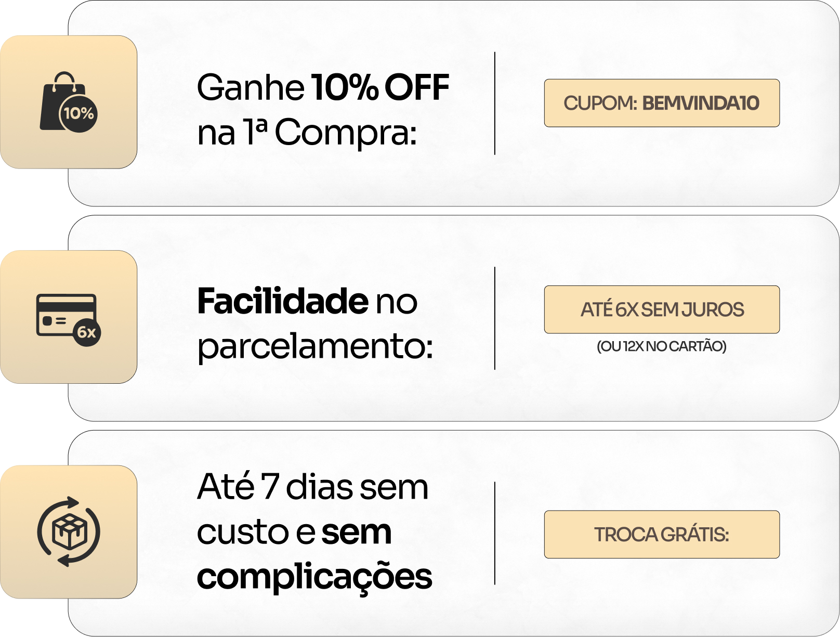The width and height of the screenshot is (840, 637).
Task: Click the word parcelamento
Action: pos(314,347)
